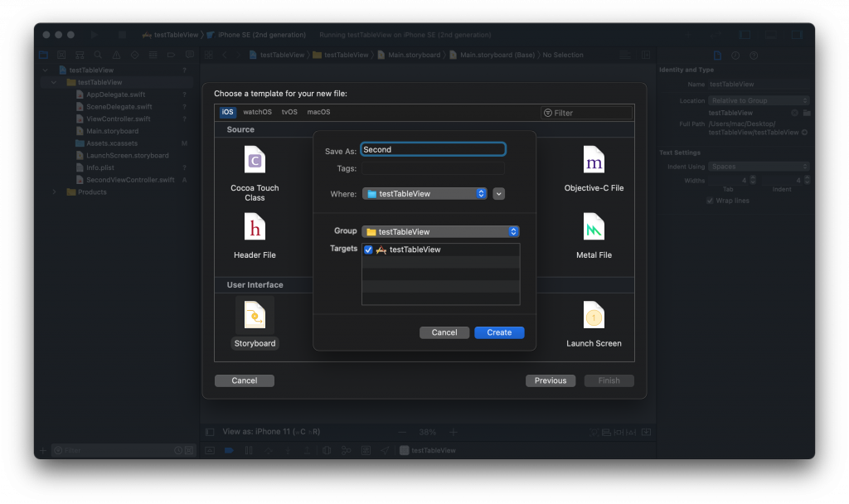
Task: Select Main.storyboard in navigator
Action: point(112,131)
